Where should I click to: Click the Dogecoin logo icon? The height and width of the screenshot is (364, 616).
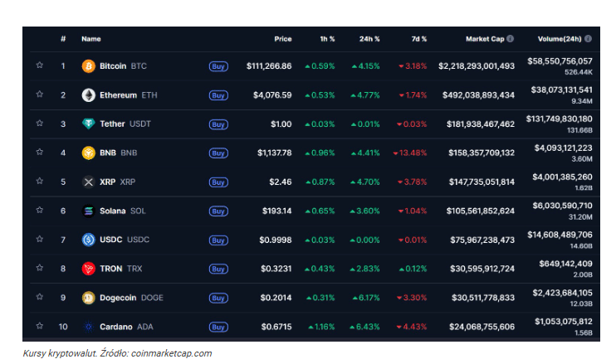coord(88,298)
